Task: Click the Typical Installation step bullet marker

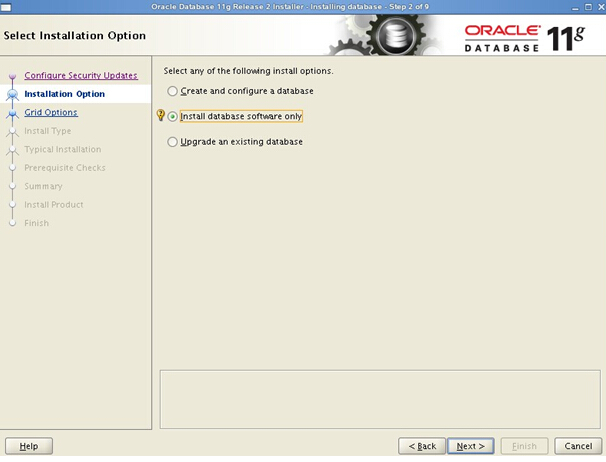Action: pyautogui.click(x=13, y=150)
